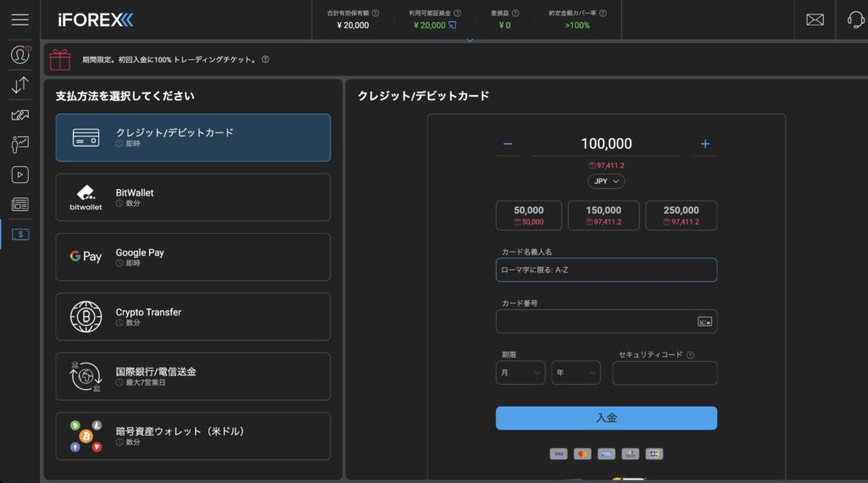The width and height of the screenshot is (868, 483).
Task: Open the 月 expiry month dropdown
Action: tap(520, 373)
